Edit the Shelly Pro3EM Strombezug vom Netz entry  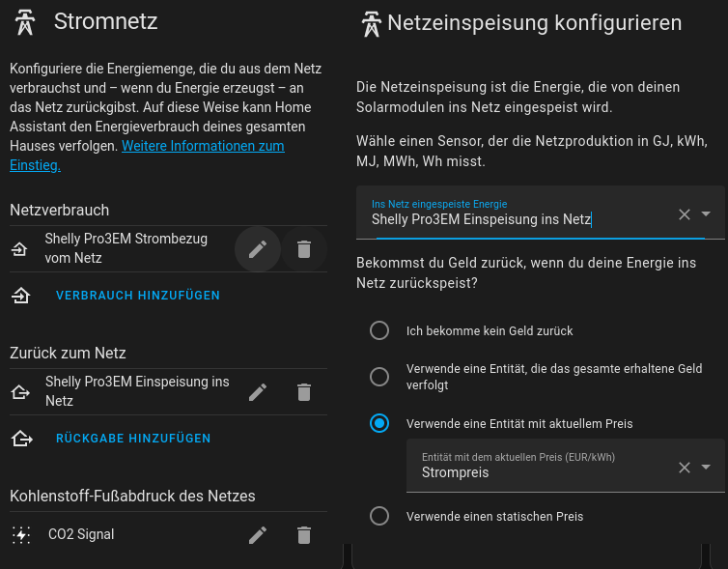pyautogui.click(x=258, y=249)
